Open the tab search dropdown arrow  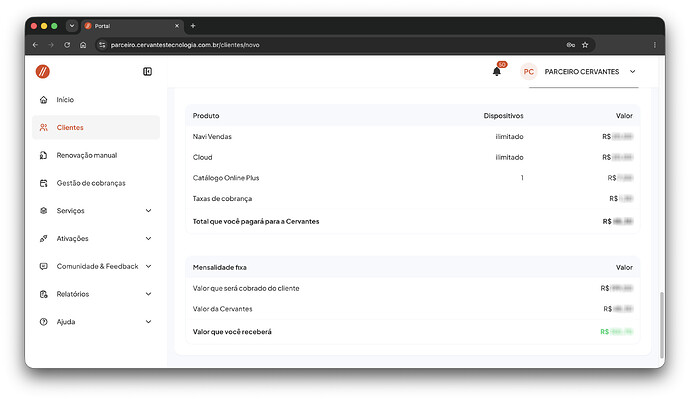[72, 26]
